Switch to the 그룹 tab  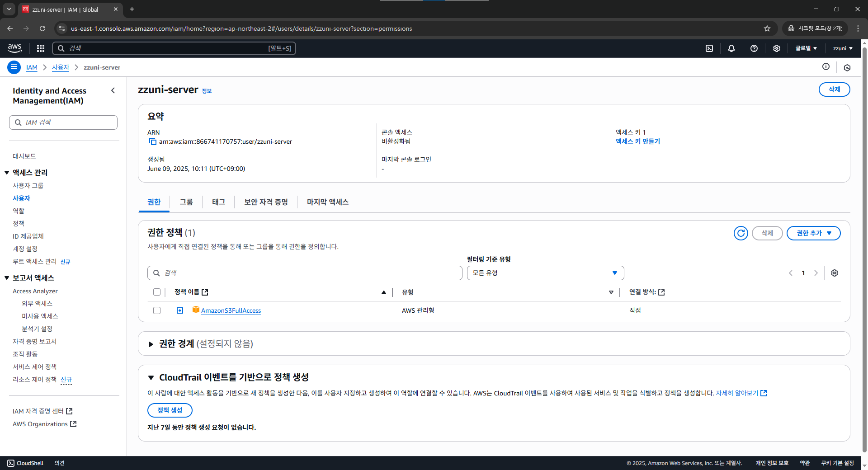[x=186, y=202]
